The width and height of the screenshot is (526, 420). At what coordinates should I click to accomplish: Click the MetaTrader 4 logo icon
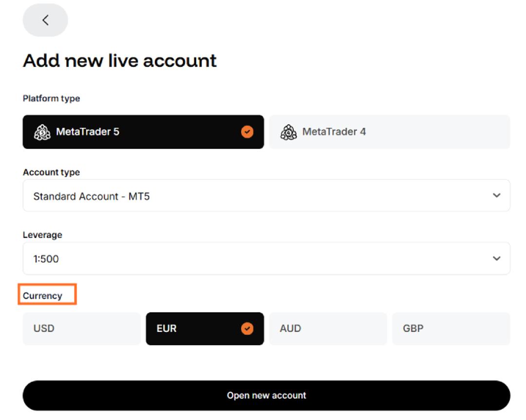coord(288,132)
